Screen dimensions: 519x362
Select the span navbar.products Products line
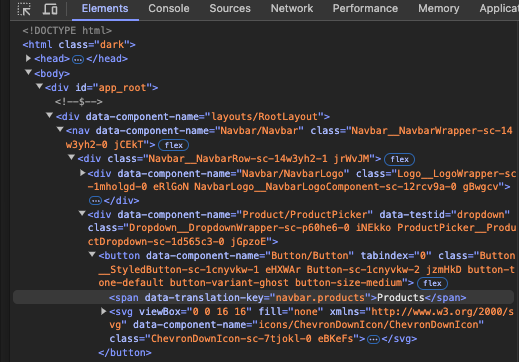[x=263, y=297]
